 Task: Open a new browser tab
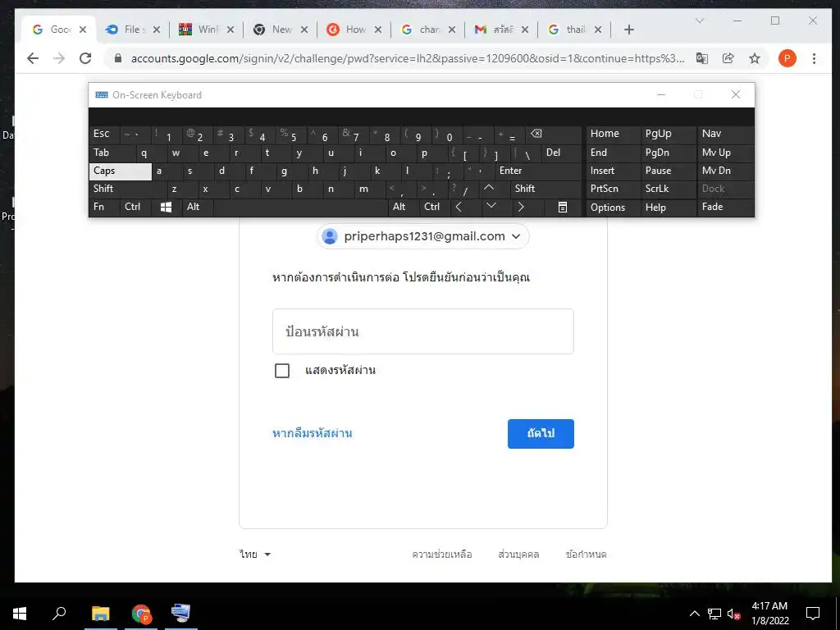(629, 30)
